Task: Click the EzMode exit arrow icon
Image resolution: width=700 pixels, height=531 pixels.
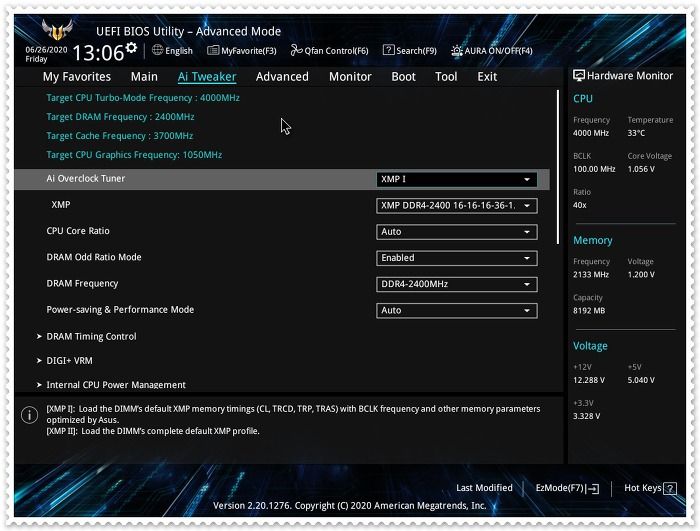Action: pyautogui.click(x=593, y=489)
